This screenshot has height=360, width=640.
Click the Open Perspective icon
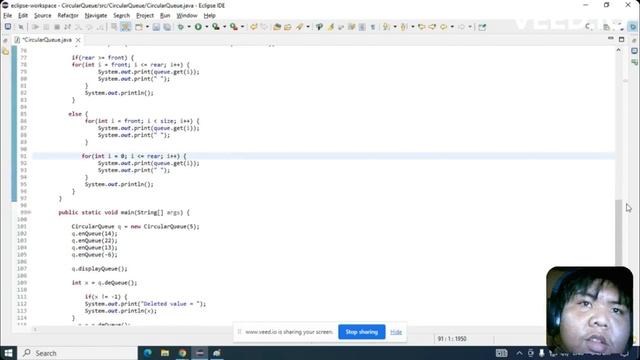coord(607,27)
